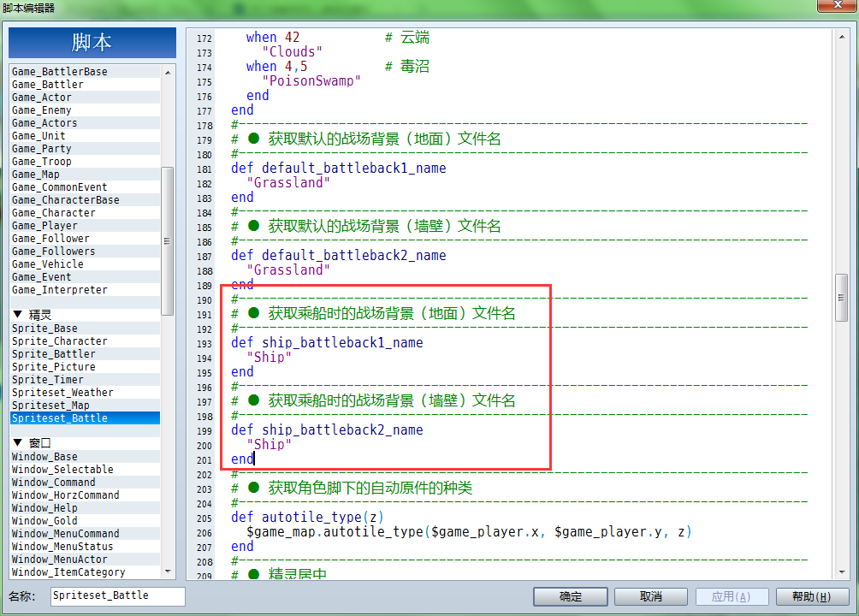Select the Game_Vehicle script
This screenshot has height=616, width=859.
point(86,264)
